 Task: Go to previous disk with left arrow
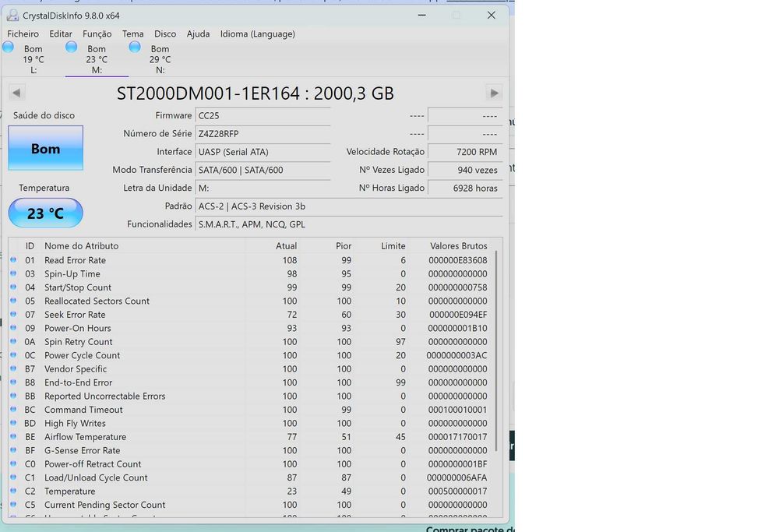16,93
